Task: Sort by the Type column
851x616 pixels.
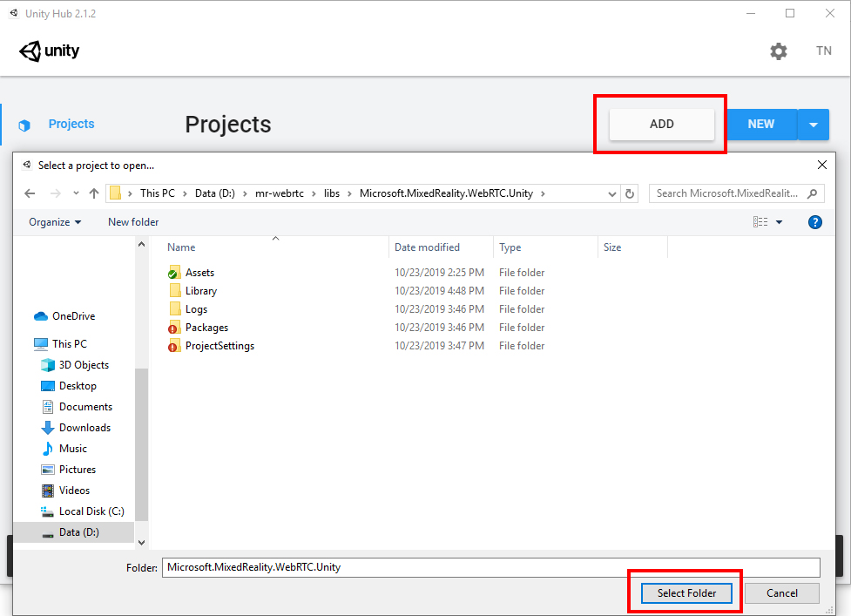Action: pyautogui.click(x=510, y=247)
